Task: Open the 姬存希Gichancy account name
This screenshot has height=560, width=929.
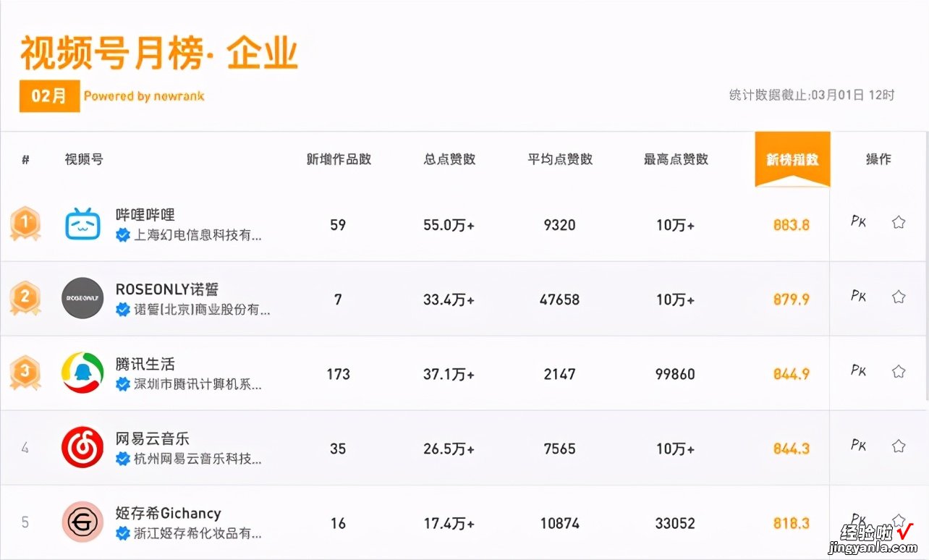Action: pyautogui.click(x=169, y=513)
